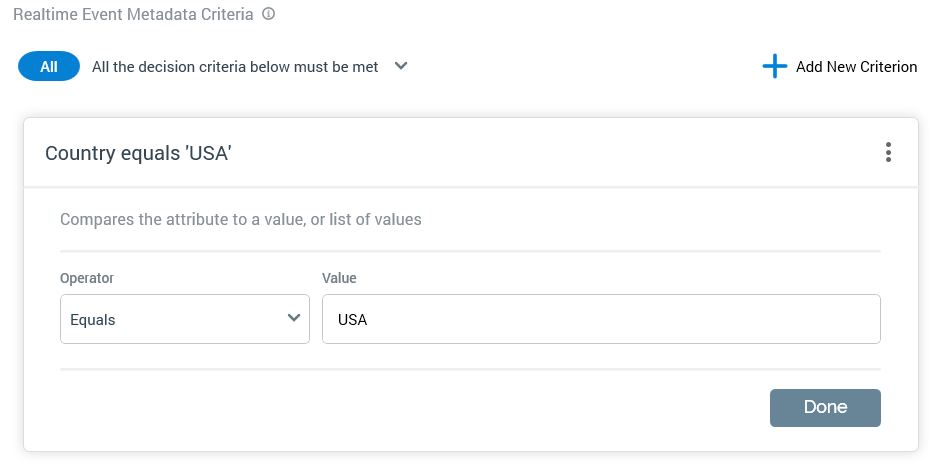Open the Operator dropdown showing Equals
Image resolution: width=935 pixels, height=473 pixels.
(x=185, y=319)
